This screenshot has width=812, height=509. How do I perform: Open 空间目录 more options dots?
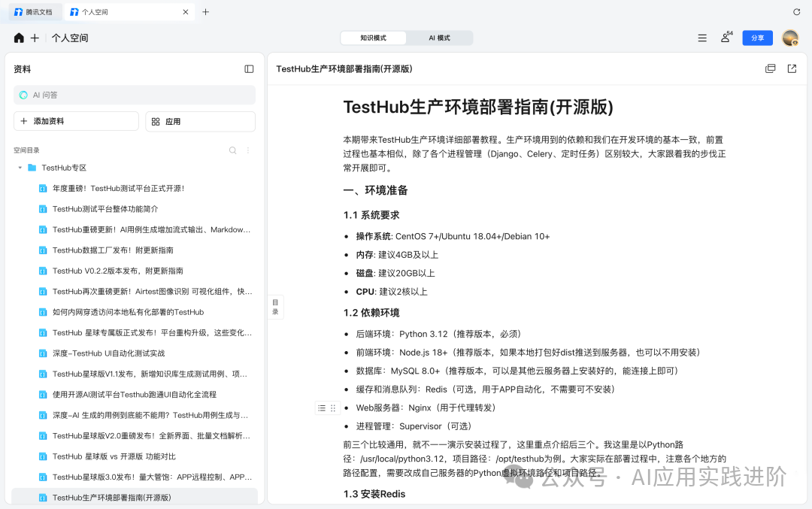click(248, 150)
